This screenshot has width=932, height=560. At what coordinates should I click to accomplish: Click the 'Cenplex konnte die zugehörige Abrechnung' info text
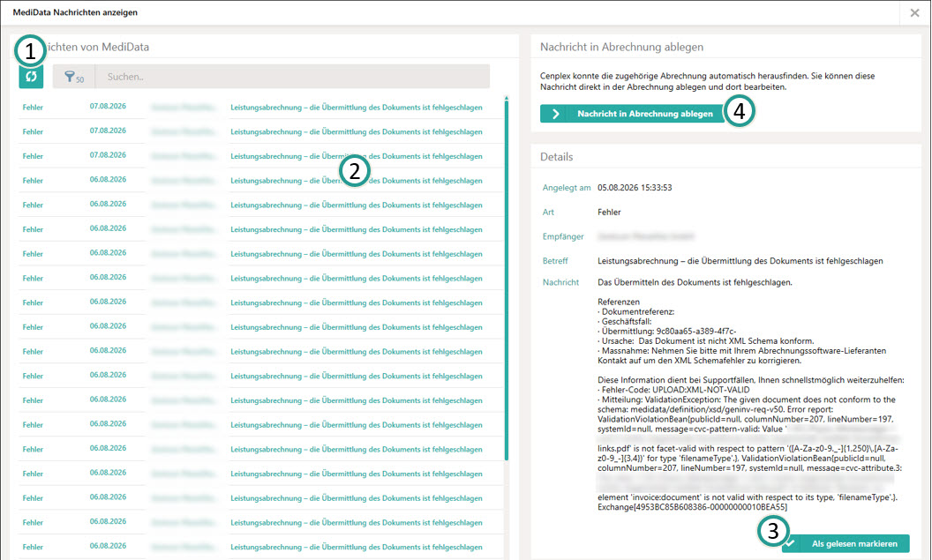pos(707,81)
